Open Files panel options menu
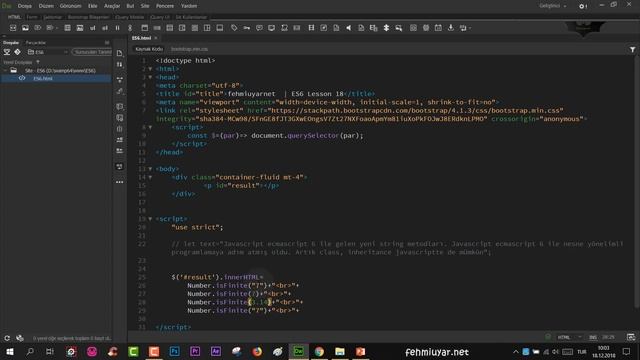This screenshot has height=360, width=640. pos(107,42)
